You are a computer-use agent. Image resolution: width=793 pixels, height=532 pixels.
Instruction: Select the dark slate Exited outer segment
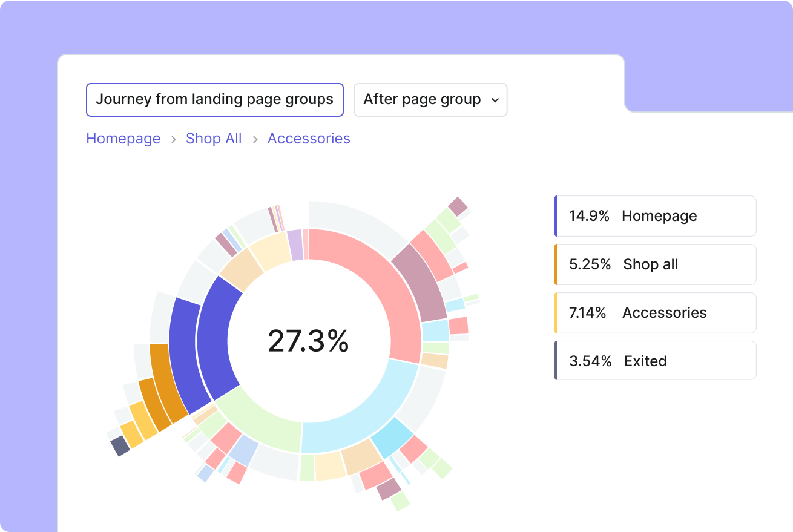click(120, 446)
